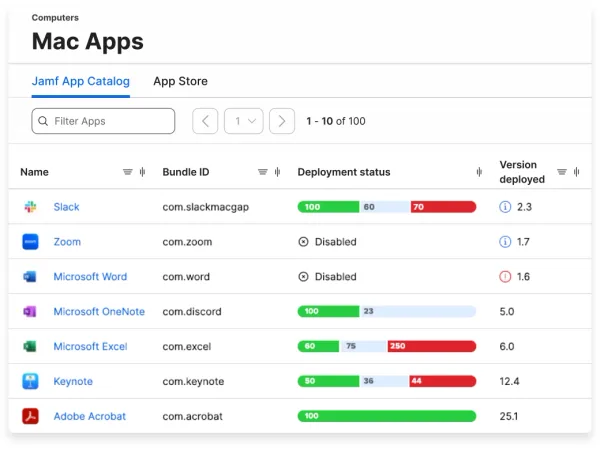Screen dimensions: 600x449
Task: Click the Filter Apps search field
Action: 103,121
